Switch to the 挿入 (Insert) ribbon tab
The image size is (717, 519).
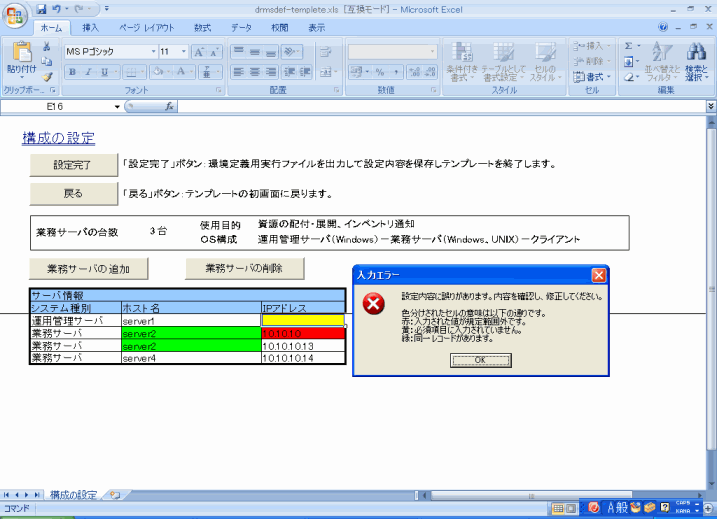pos(91,28)
